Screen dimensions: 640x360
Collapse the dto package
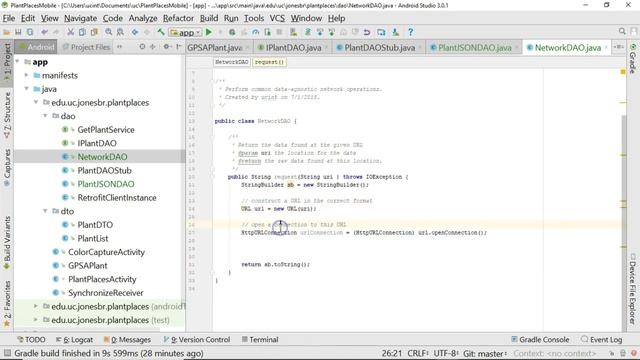click(45, 211)
